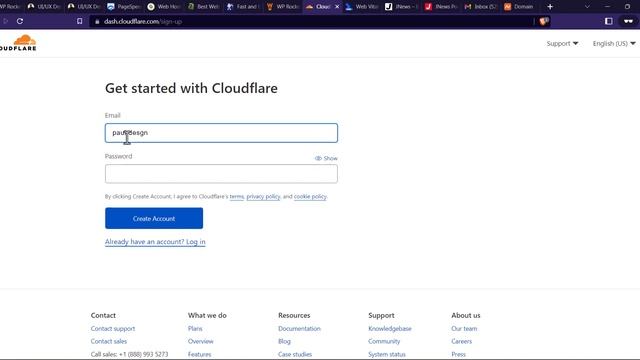Viewport: 640px width, 360px height.
Task: Open Contact support footer link
Action: click(113, 329)
